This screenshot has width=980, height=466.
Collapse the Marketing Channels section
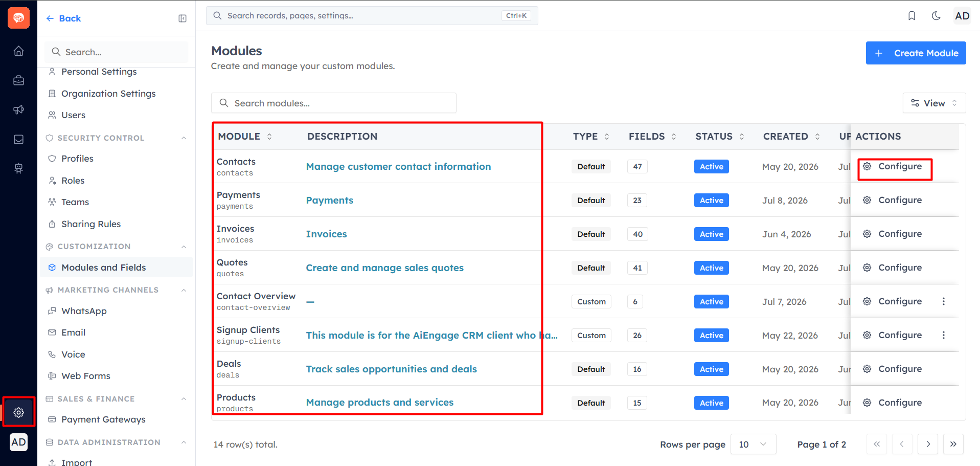click(x=184, y=290)
